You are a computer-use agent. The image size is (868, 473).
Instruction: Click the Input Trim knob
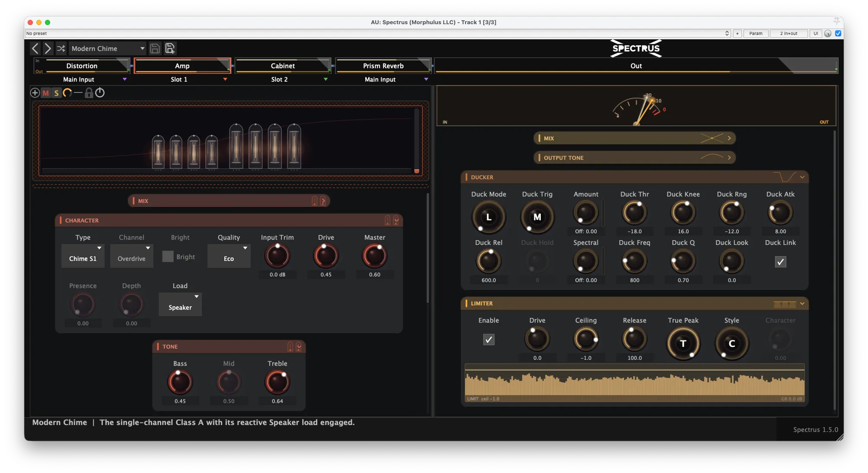tap(277, 256)
